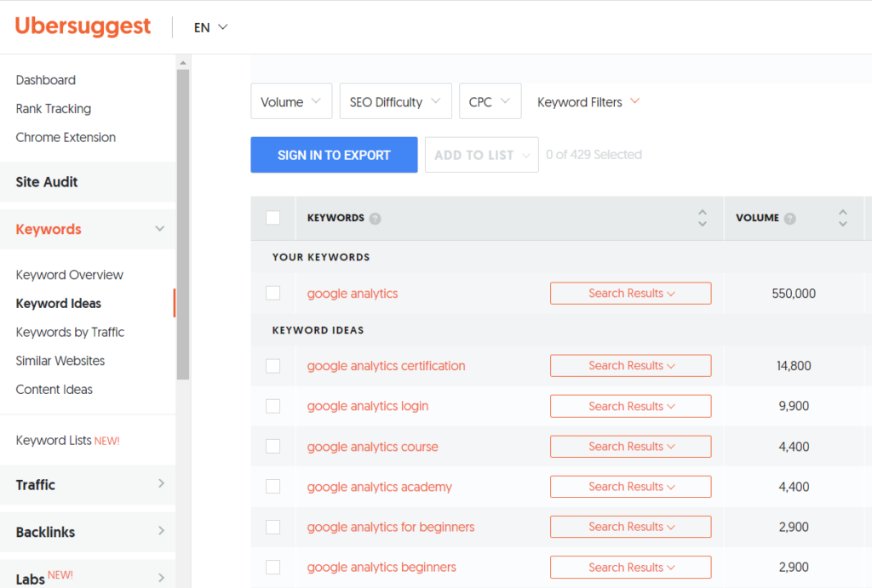This screenshot has height=588, width=872.
Task: Click the '0 of 429 Selected' text
Action: pos(594,155)
